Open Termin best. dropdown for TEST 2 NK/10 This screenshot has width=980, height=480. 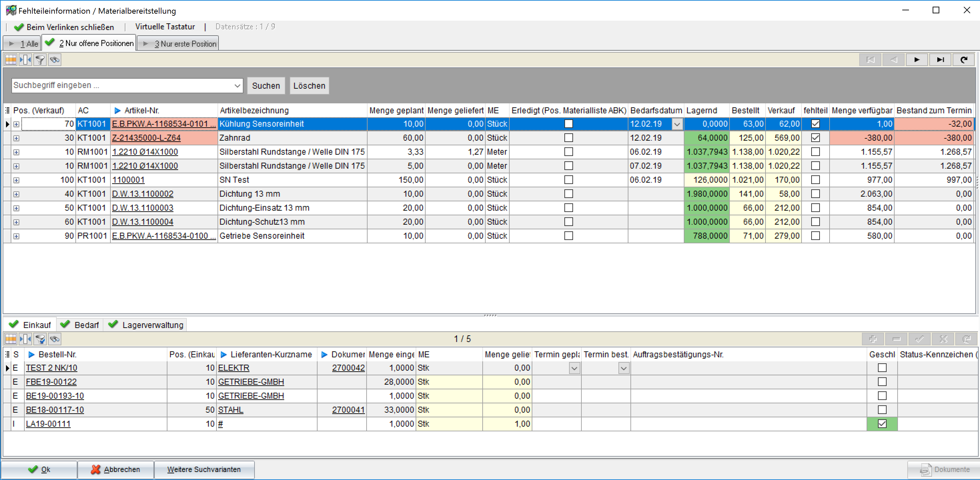[623, 368]
